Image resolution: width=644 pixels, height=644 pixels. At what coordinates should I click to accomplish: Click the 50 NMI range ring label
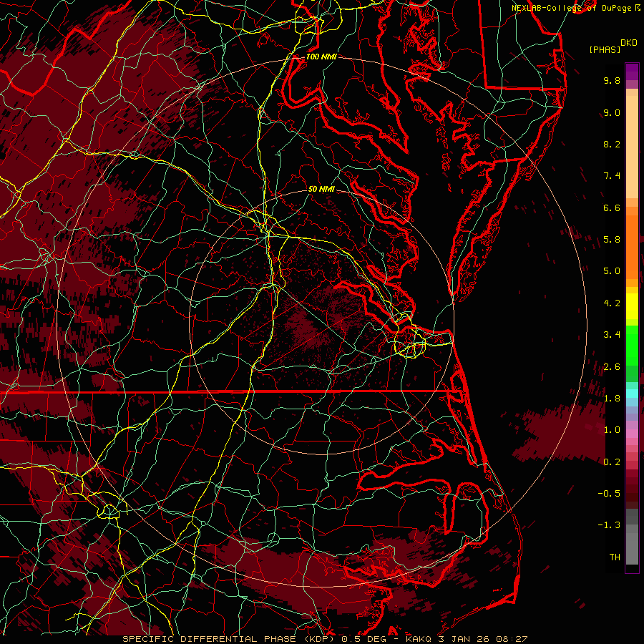point(321,189)
